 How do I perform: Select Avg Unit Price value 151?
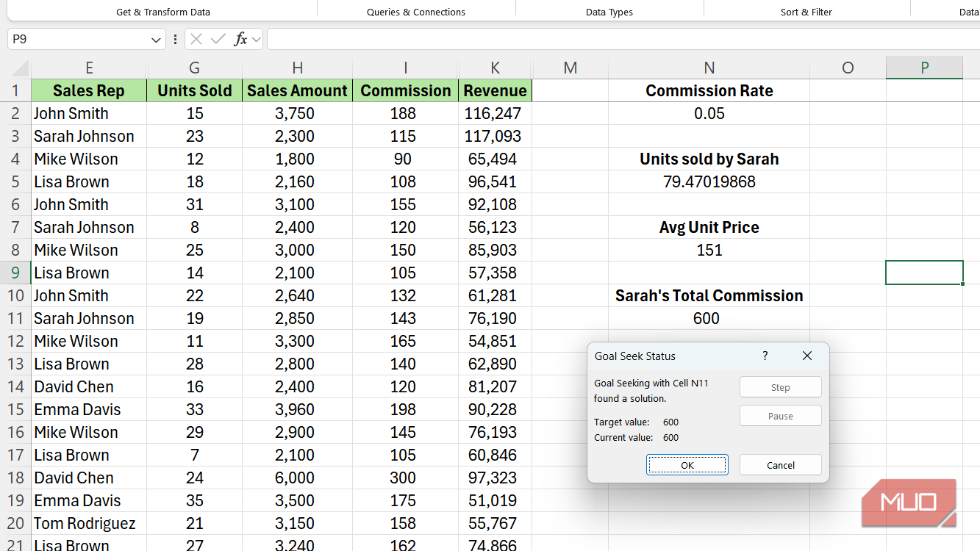point(709,250)
